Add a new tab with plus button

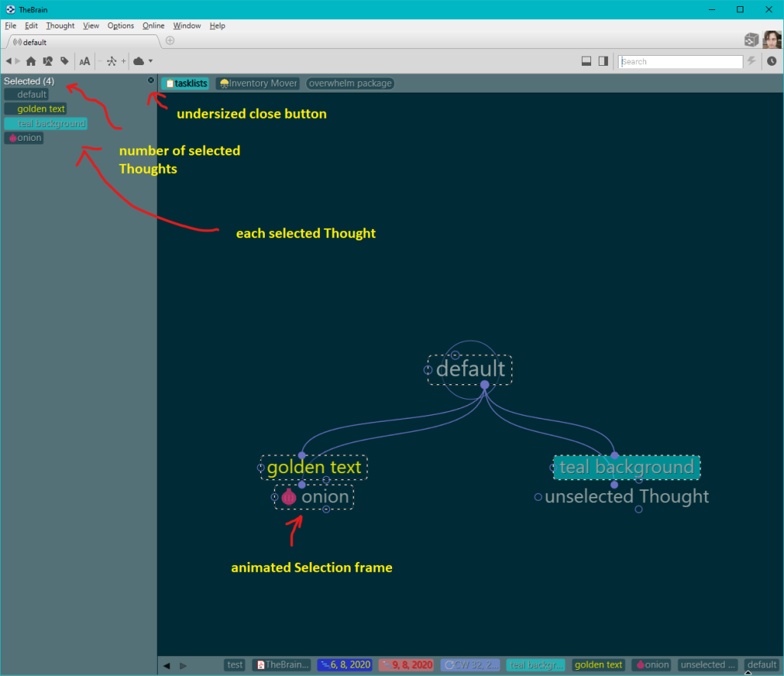[x=170, y=41]
